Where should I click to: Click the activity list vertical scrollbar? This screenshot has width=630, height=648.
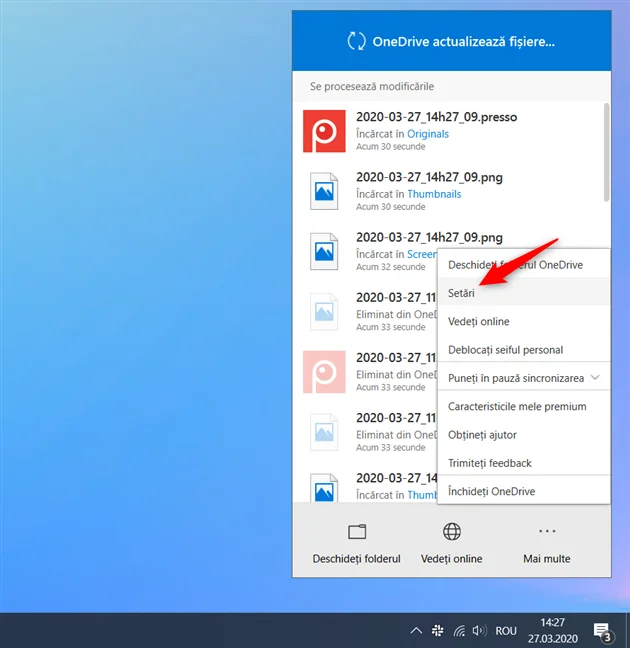pos(606,152)
